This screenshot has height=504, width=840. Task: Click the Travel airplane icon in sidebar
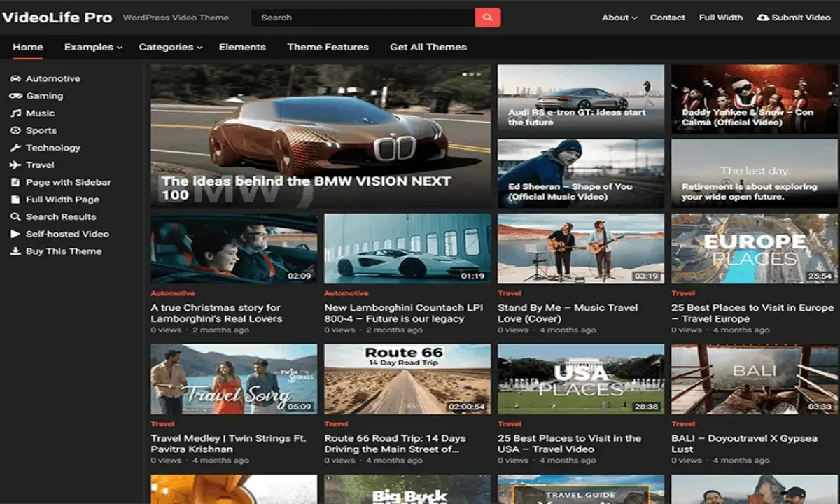tap(15, 165)
